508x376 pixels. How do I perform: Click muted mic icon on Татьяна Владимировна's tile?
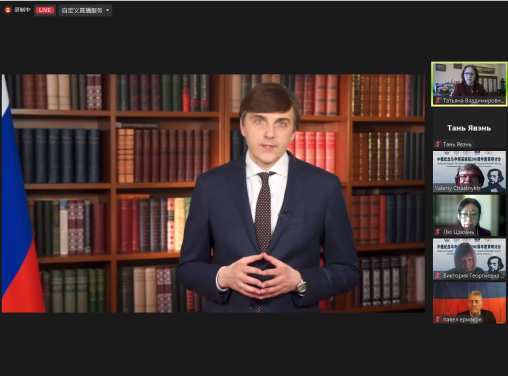click(438, 100)
